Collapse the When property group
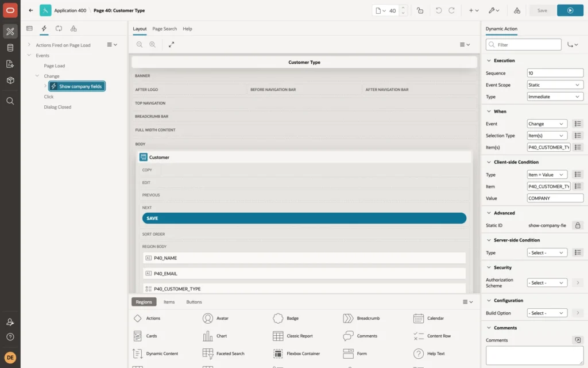The image size is (588, 368). click(489, 111)
